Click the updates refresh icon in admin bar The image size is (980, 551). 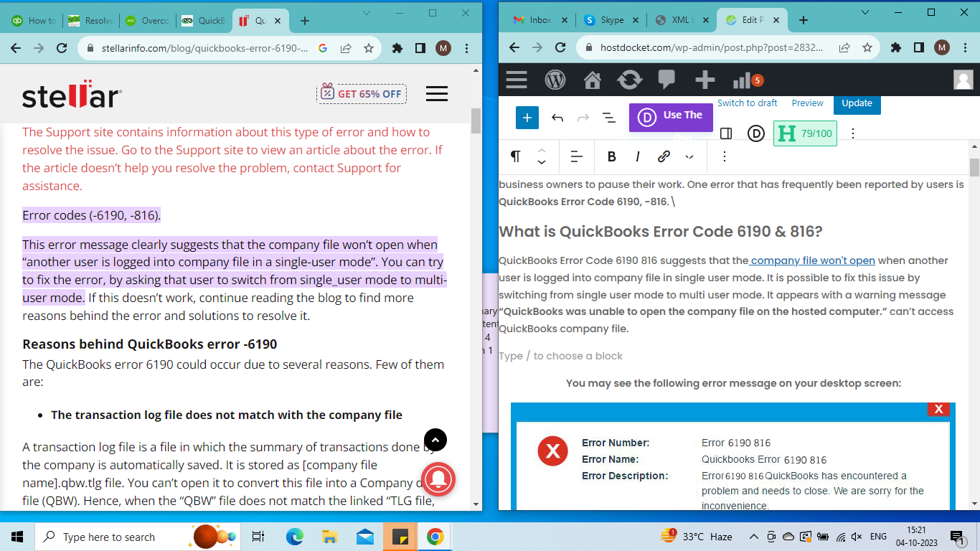(629, 80)
